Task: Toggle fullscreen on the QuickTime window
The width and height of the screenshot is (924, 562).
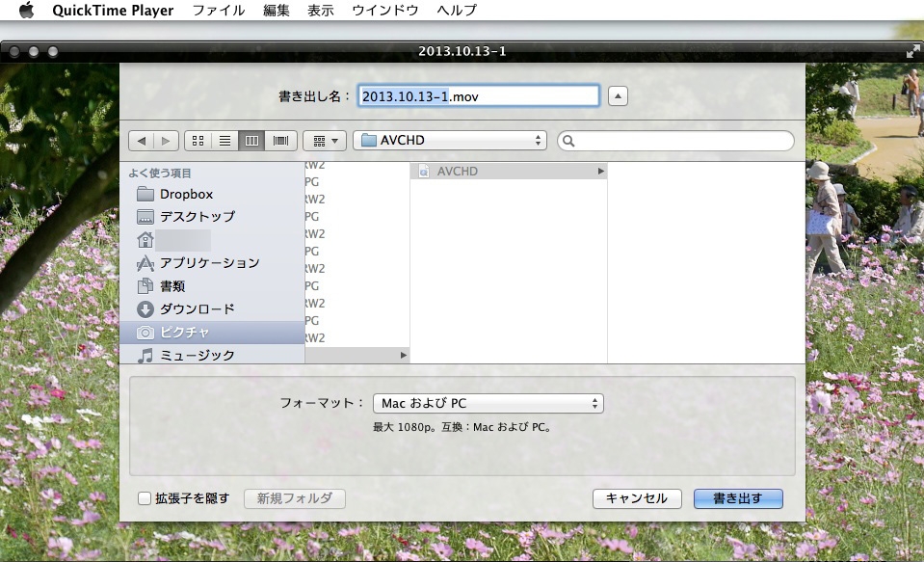Action: (x=912, y=52)
